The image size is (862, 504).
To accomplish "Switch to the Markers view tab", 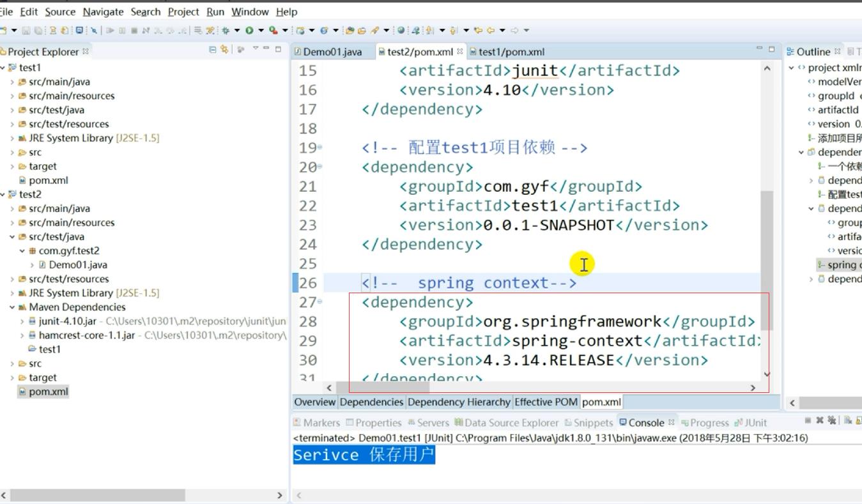I will 317,422.
